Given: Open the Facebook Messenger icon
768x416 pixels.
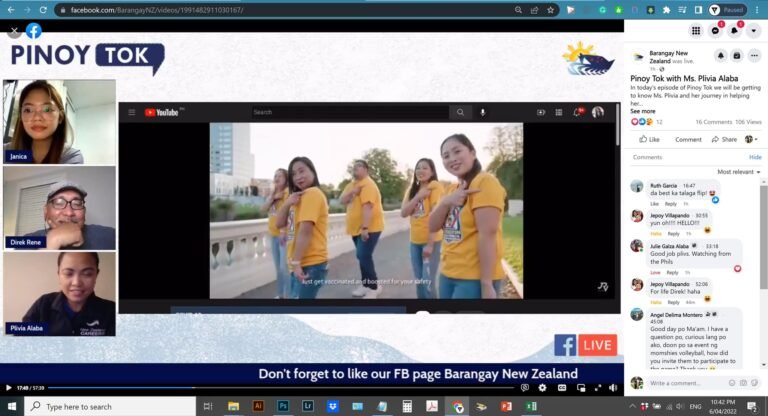Looking at the screenshot, I should pyautogui.click(x=715, y=31).
